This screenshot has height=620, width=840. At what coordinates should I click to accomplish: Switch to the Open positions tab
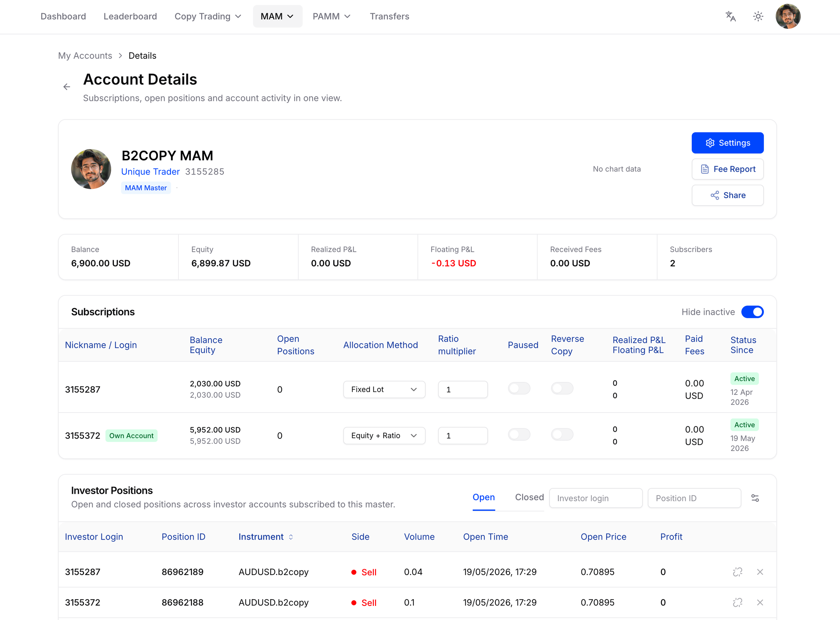[x=484, y=497]
